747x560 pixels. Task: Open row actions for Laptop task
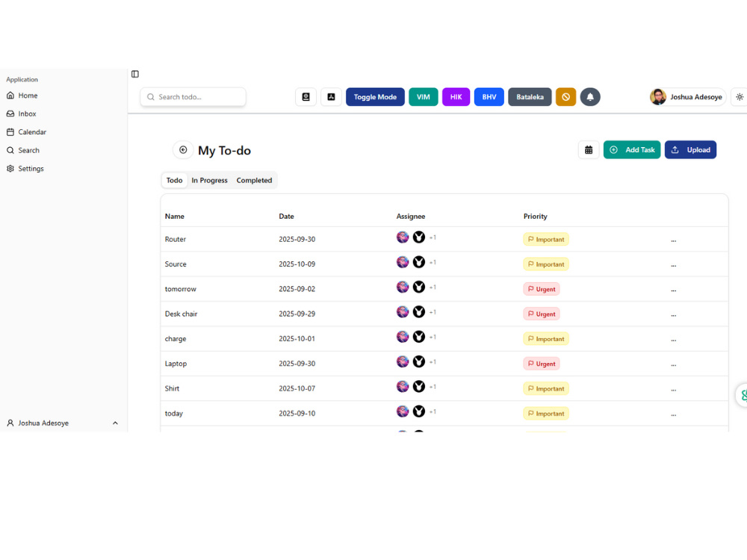(x=673, y=364)
